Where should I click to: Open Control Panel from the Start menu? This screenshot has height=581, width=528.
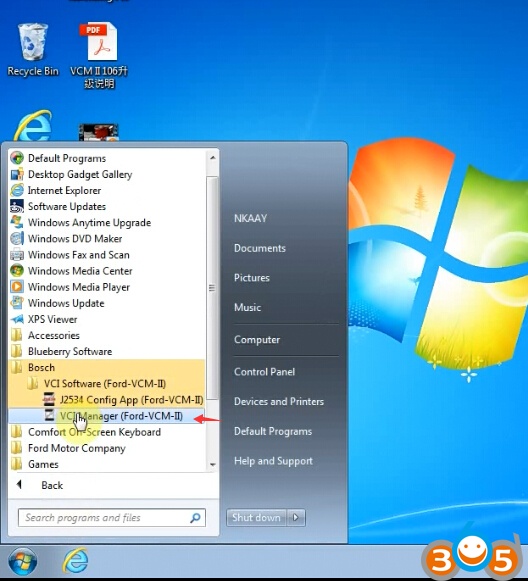coord(265,372)
